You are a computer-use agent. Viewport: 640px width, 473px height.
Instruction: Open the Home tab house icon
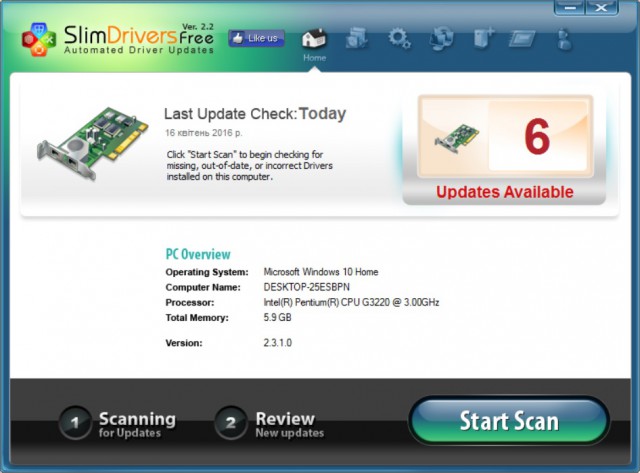(x=314, y=39)
